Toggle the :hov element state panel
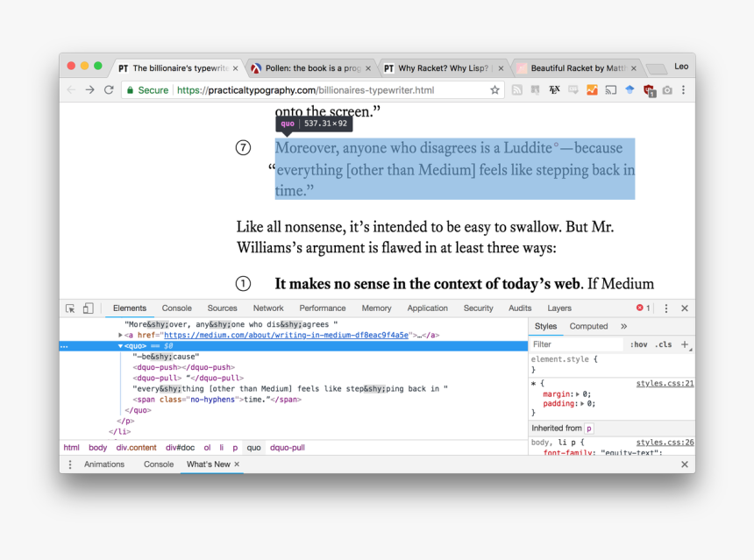754x560 pixels. click(x=638, y=344)
